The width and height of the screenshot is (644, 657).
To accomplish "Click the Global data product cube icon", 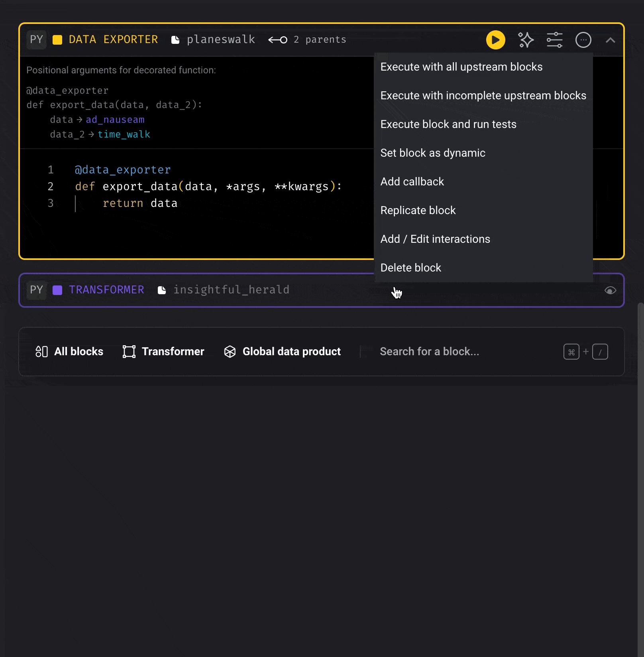I will click(x=230, y=352).
